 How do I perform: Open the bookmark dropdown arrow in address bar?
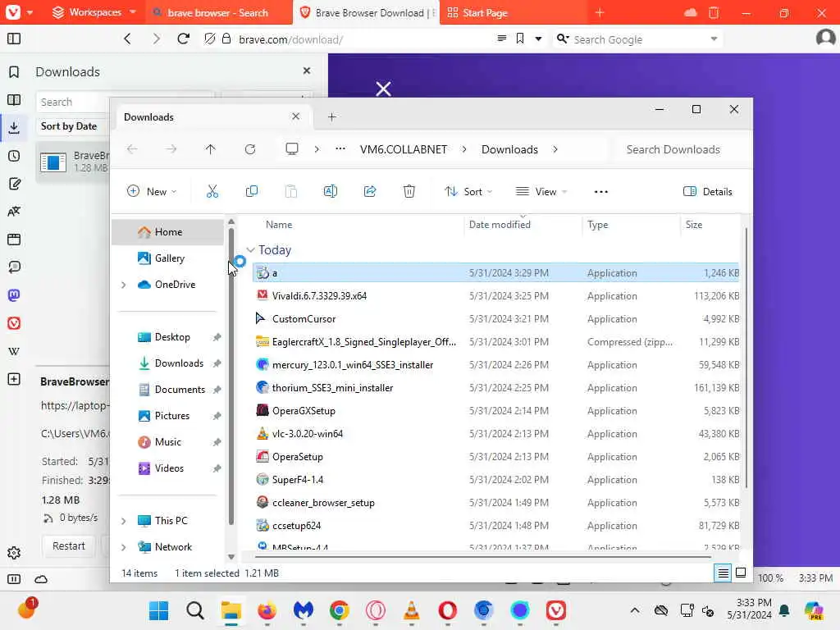pos(538,39)
